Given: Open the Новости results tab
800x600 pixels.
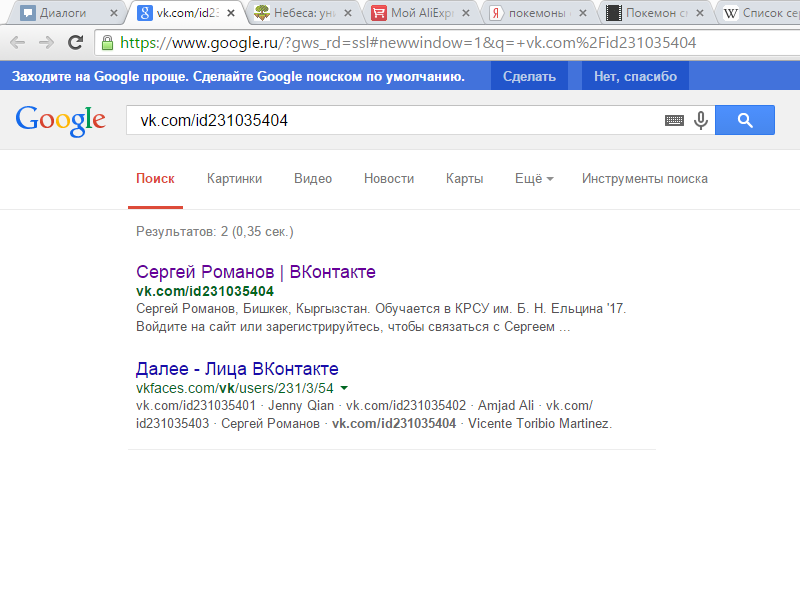Looking at the screenshot, I should click(389, 179).
